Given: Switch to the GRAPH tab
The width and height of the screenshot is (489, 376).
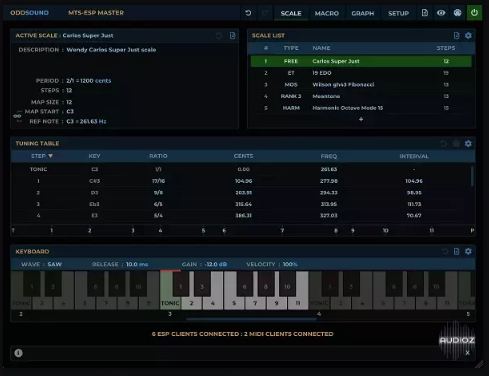Looking at the screenshot, I should [363, 13].
